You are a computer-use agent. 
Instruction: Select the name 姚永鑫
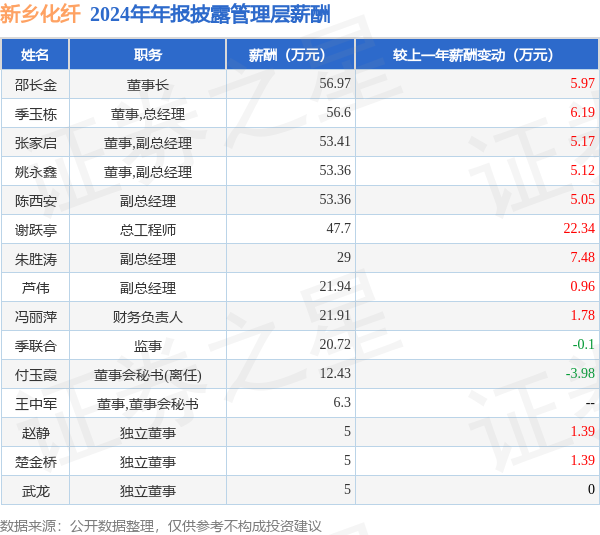pyautogui.click(x=36, y=172)
